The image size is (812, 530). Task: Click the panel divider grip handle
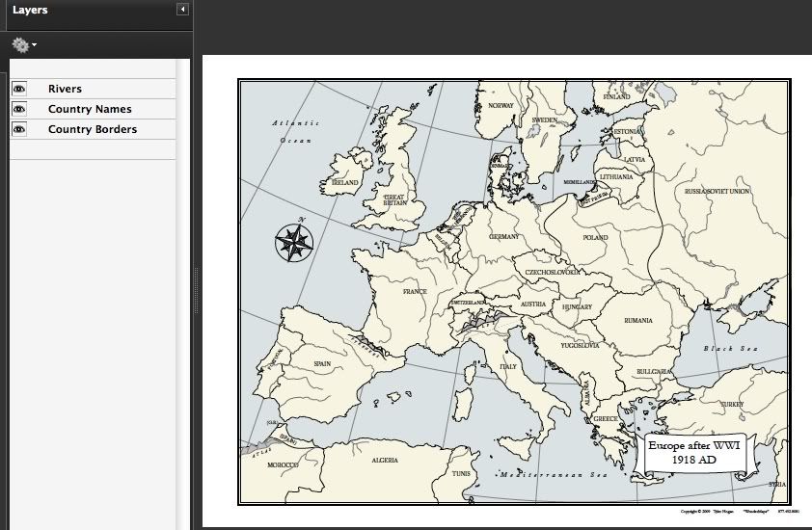coord(196,289)
